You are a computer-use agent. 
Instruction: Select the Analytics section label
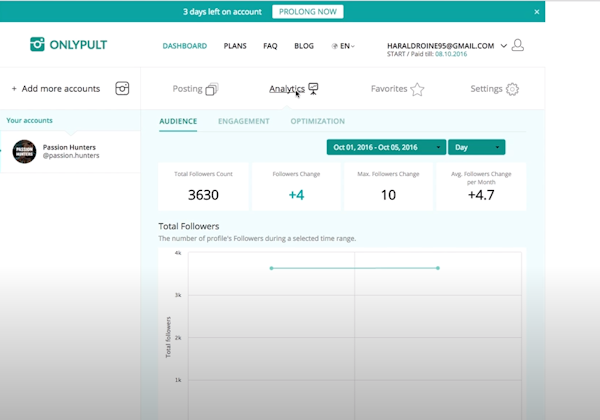pos(287,89)
